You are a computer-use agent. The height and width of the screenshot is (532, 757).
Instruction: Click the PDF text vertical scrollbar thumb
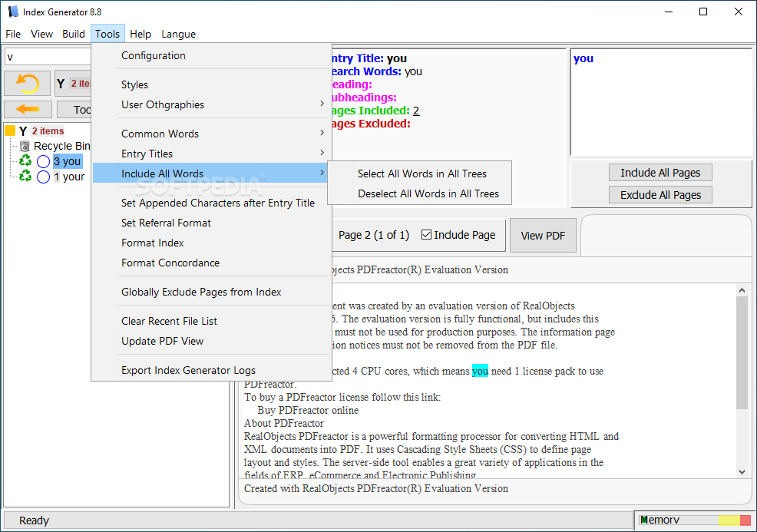(x=742, y=353)
